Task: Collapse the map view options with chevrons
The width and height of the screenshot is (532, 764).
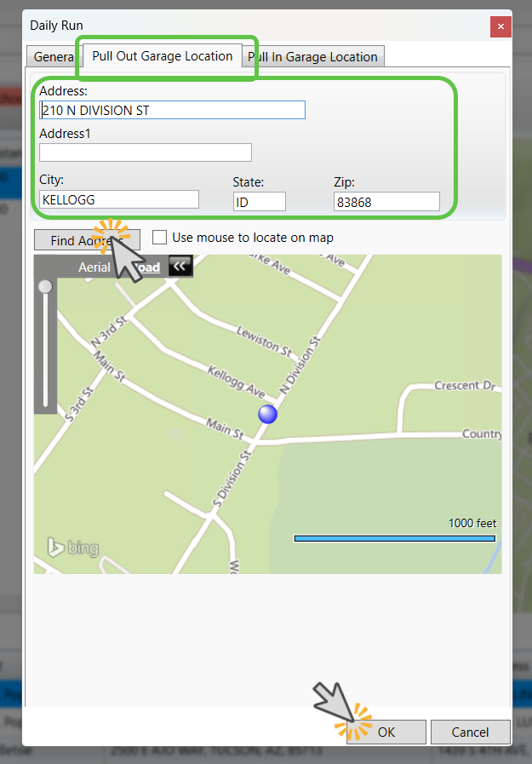Action: point(179,267)
